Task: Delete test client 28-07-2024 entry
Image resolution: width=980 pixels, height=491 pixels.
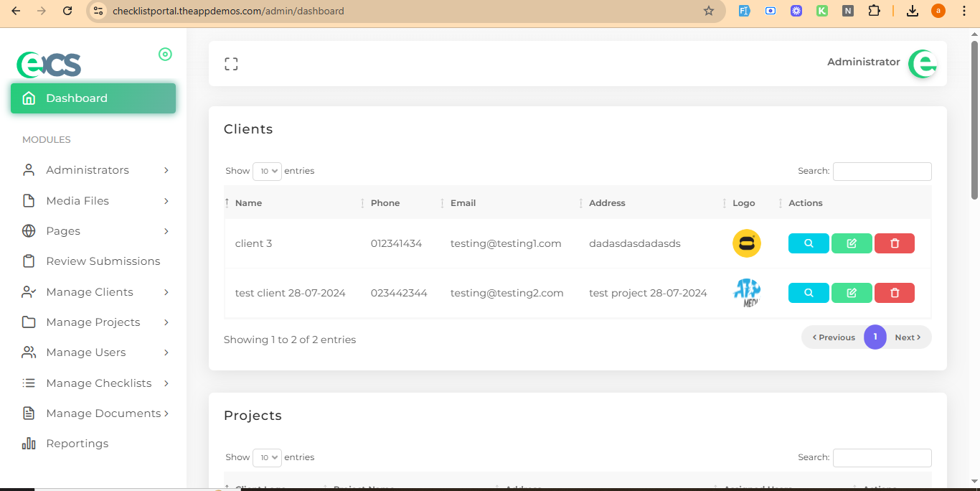Action: pos(894,293)
